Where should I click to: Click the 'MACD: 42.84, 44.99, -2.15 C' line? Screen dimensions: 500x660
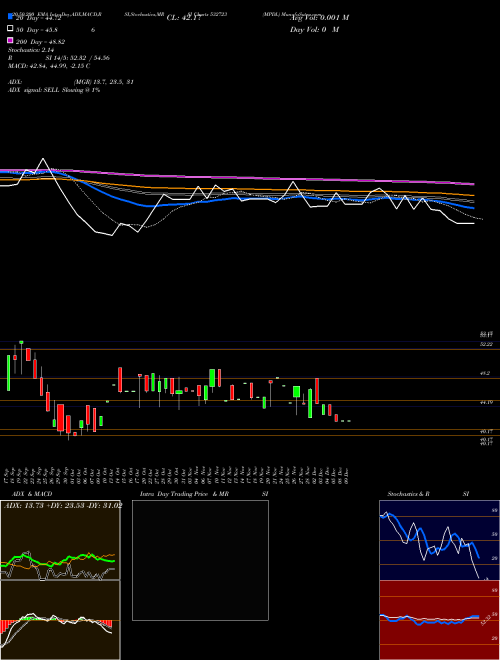click(49, 66)
